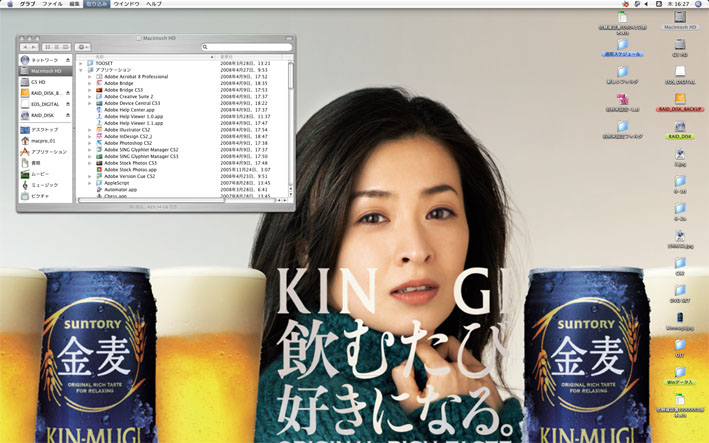The height and width of the screenshot is (443, 709).
Task: Open the ファイル menu in menu bar
Action: tap(51, 4)
